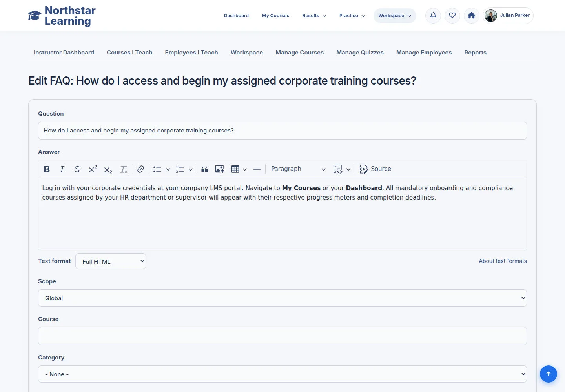
Task: Remove formatting from selected text
Action: pos(124,169)
